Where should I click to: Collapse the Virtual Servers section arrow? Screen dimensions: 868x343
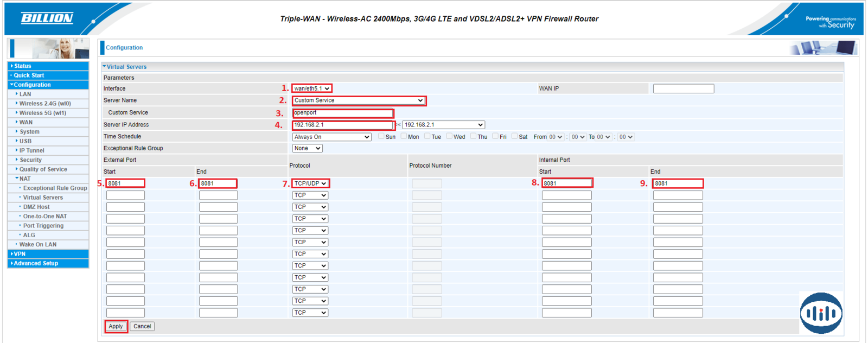(x=104, y=67)
